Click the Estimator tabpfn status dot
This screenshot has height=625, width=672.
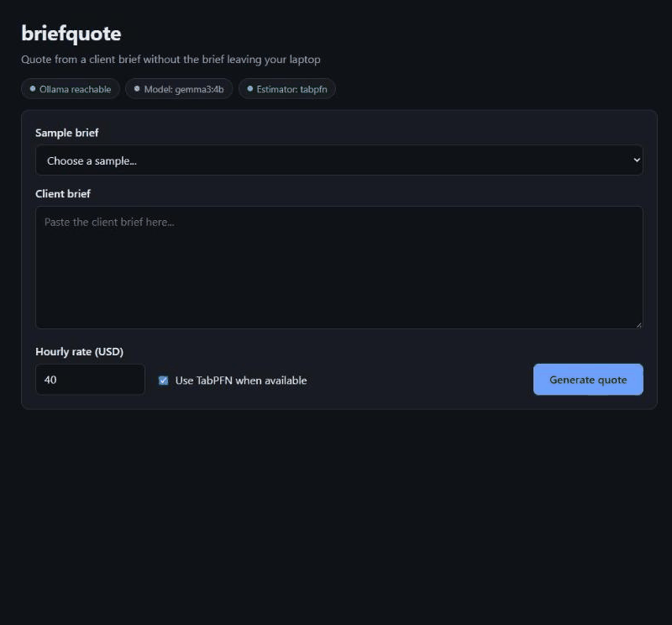(x=249, y=89)
